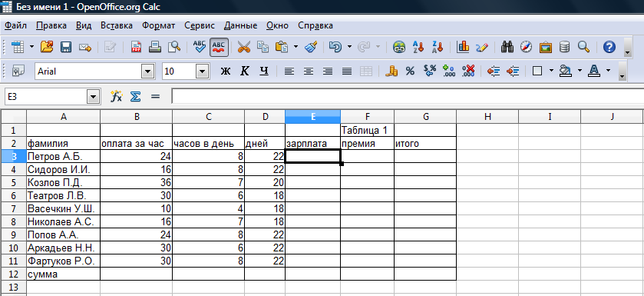Delete decimal place icon

pyautogui.click(x=468, y=72)
